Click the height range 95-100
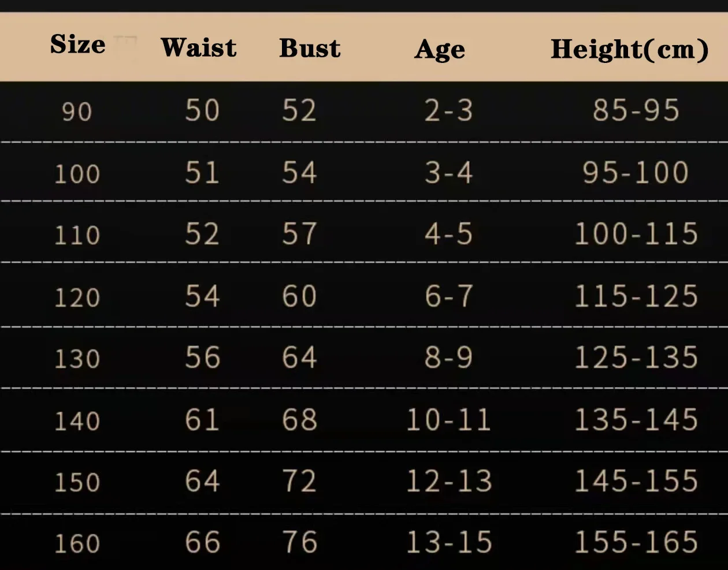728x570 pixels. tap(636, 173)
